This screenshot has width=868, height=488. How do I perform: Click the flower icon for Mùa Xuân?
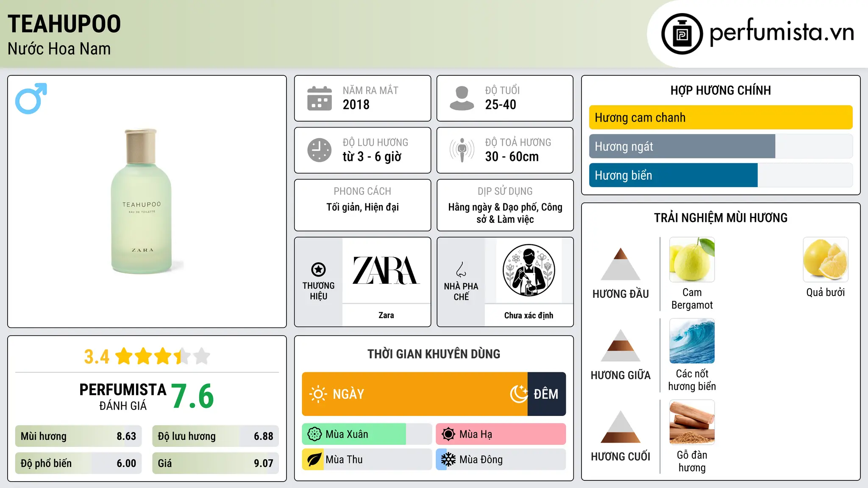(x=314, y=434)
